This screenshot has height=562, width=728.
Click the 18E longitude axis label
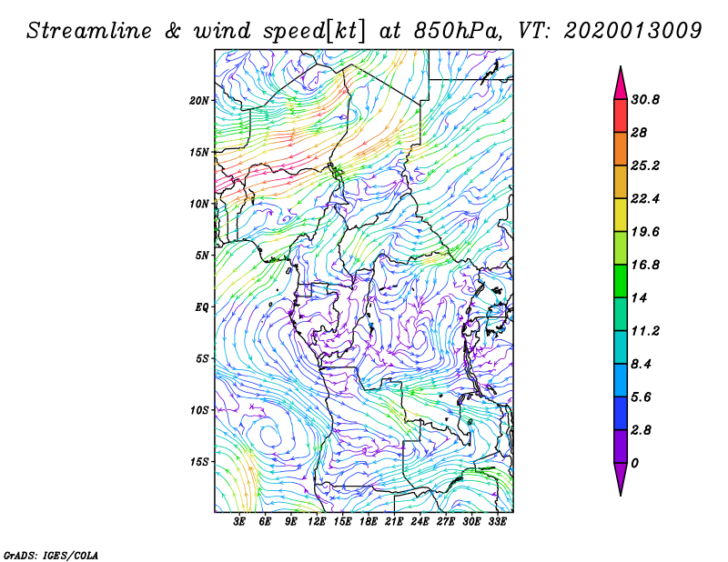369,523
